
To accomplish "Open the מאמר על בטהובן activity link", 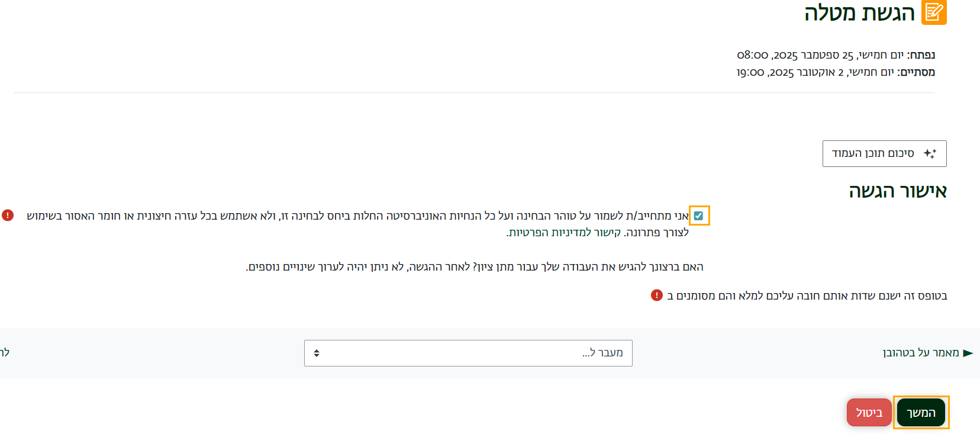I will pos(921,353).
